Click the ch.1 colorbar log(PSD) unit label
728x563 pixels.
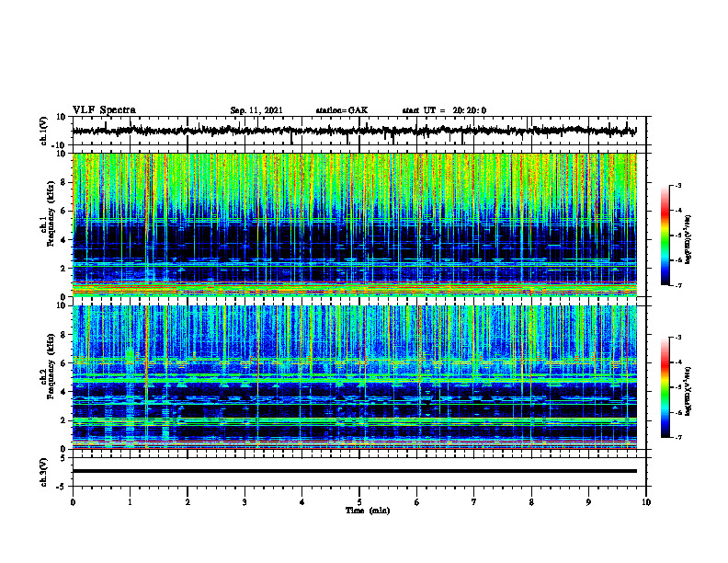click(688, 240)
